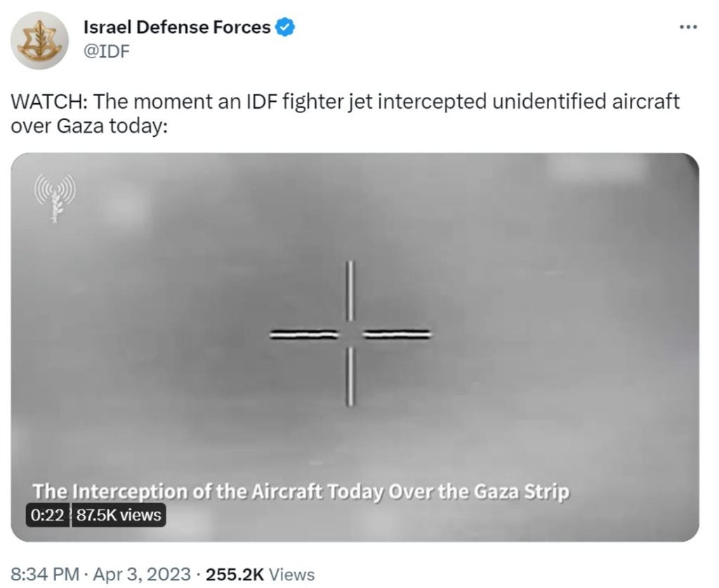719x588 pixels.
Task: Click the right horizontal crosshair line
Action: click(397, 334)
